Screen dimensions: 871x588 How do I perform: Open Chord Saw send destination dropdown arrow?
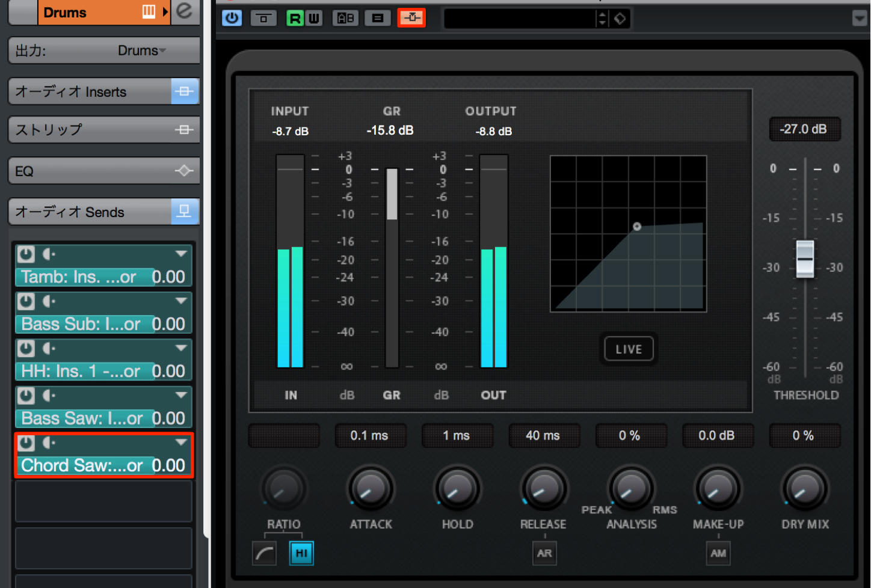(181, 442)
